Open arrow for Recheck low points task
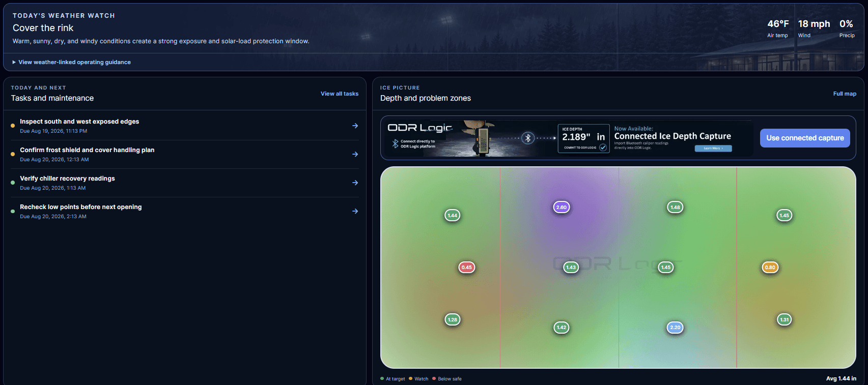The width and height of the screenshot is (868, 385). [355, 211]
